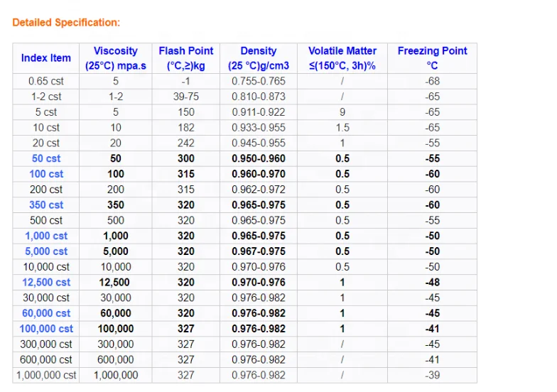The image size is (557, 392).
Task: Select the Freezing Point column header
Action: coord(432,58)
